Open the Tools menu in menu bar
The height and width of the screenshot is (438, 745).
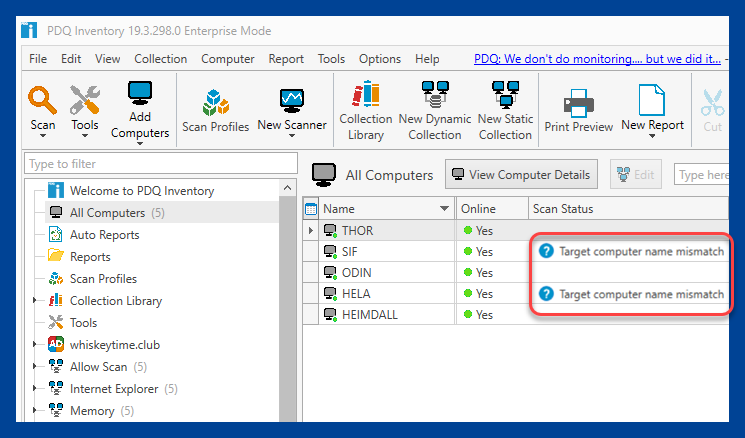[331, 59]
